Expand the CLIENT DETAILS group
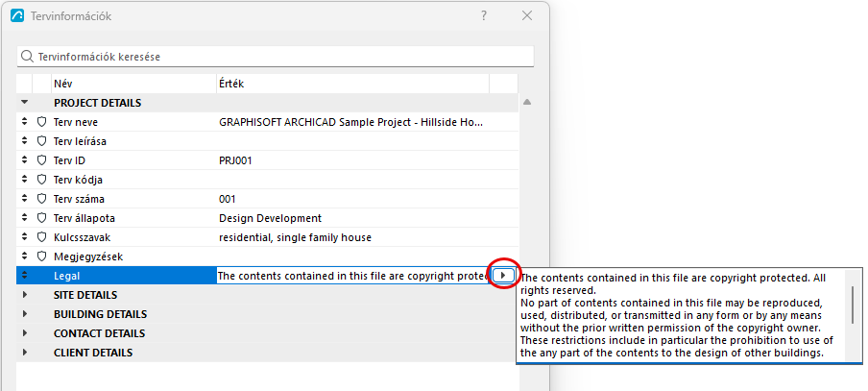Screen dimensions: 868x391 24,353
